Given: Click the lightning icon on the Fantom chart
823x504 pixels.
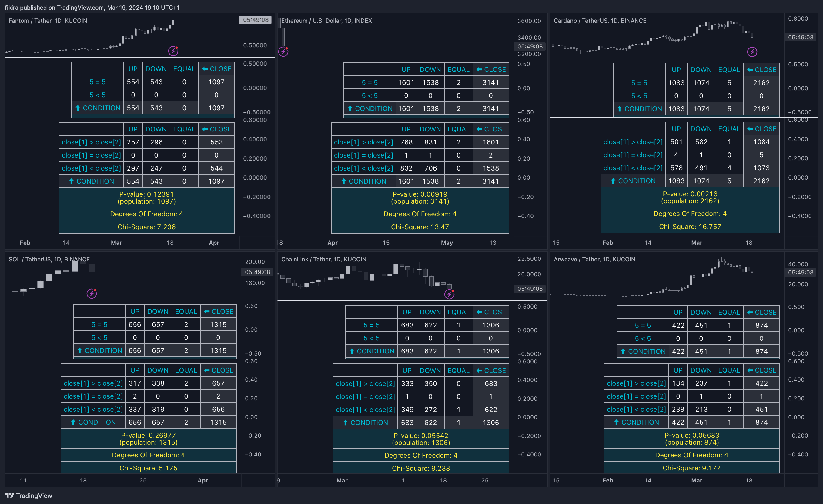Looking at the screenshot, I should click(x=173, y=51).
